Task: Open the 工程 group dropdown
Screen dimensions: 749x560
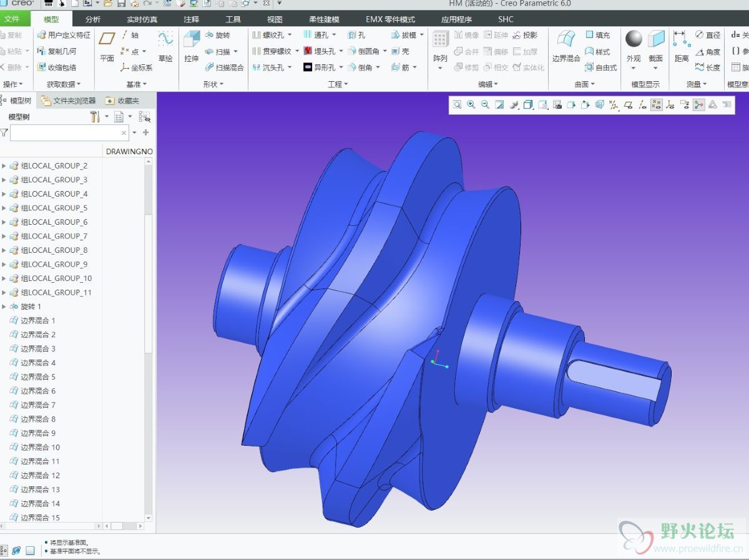Action: [338, 84]
